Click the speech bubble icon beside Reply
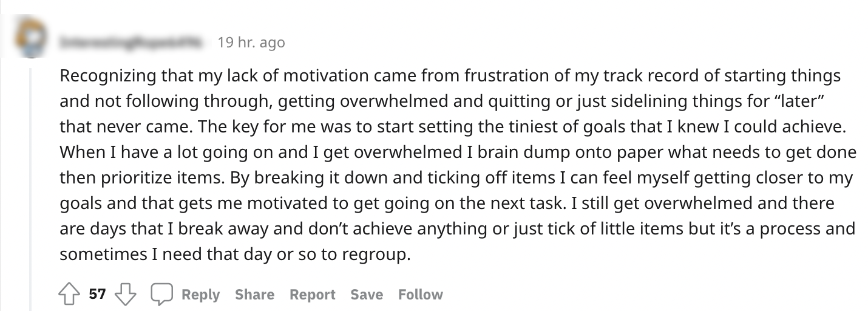Image resolution: width=868 pixels, height=311 pixels. tap(162, 295)
